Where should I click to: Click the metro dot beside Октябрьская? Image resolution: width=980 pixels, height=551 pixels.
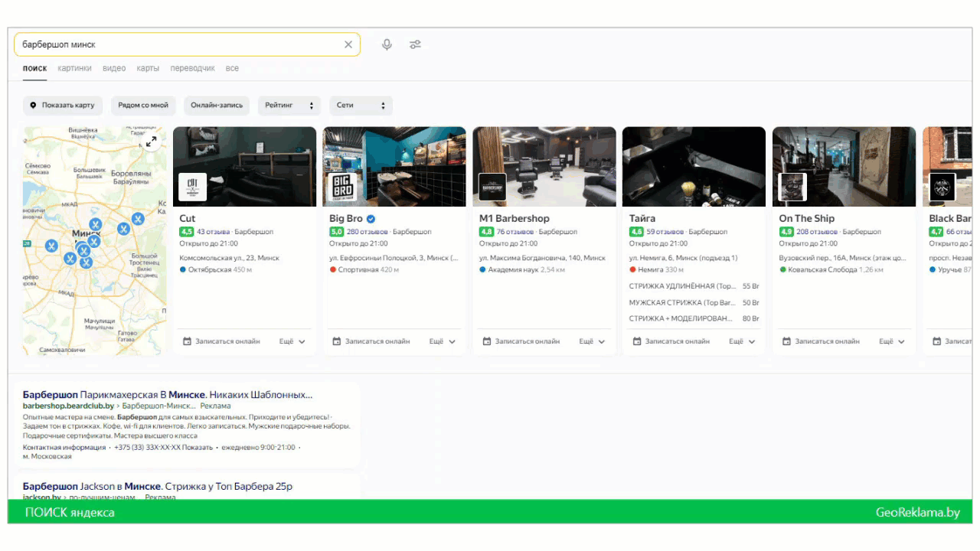pyautogui.click(x=183, y=269)
